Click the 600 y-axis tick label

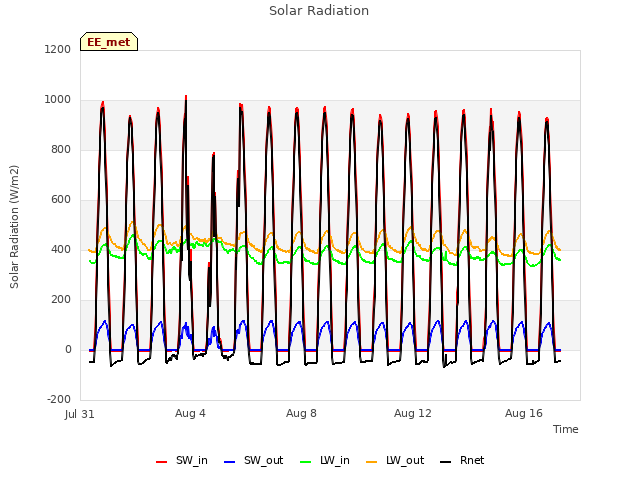pyautogui.click(x=61, y=200)
